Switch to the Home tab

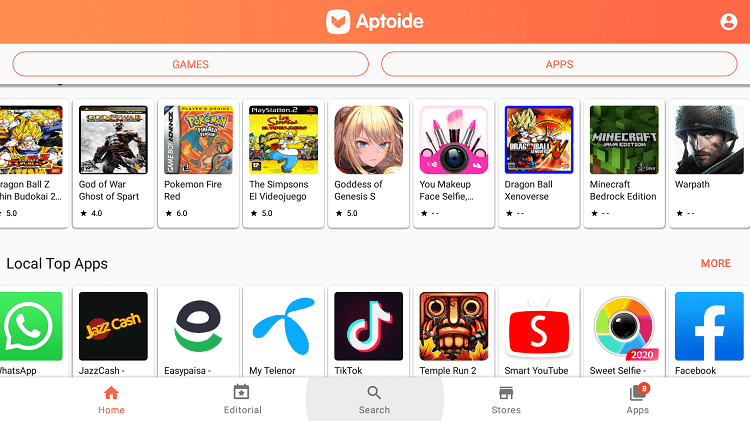(x=111, y=400)
